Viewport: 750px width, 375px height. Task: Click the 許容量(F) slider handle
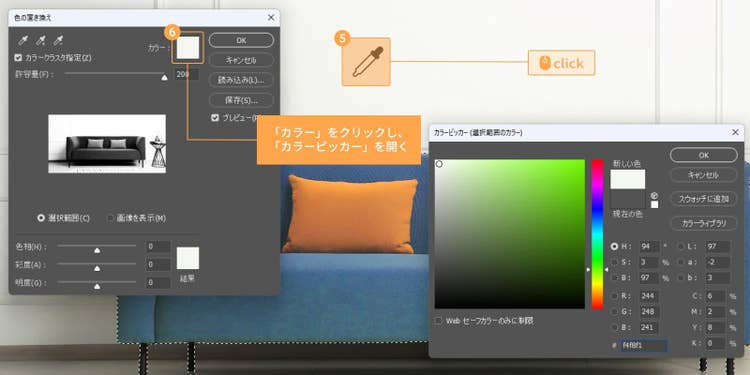(164, 77)
